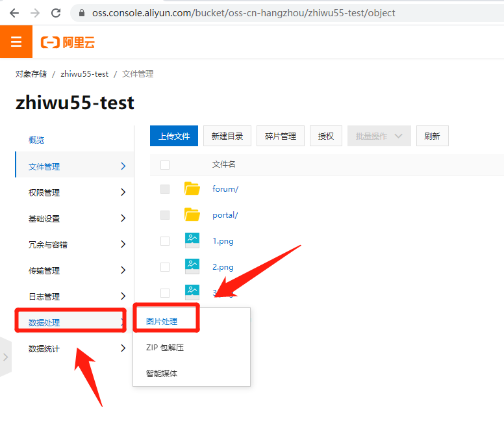
Task: Expand the collapsed side panel handle
Action: tap(5, 357)
